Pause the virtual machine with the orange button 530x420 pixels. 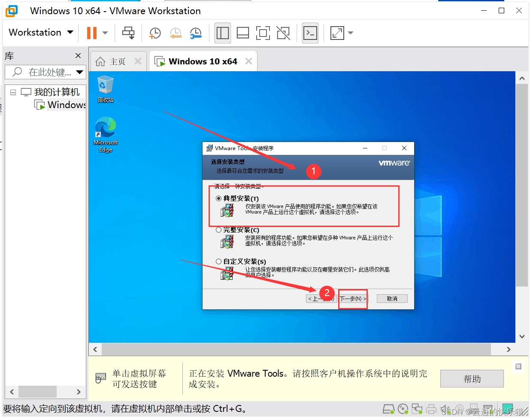92,33
